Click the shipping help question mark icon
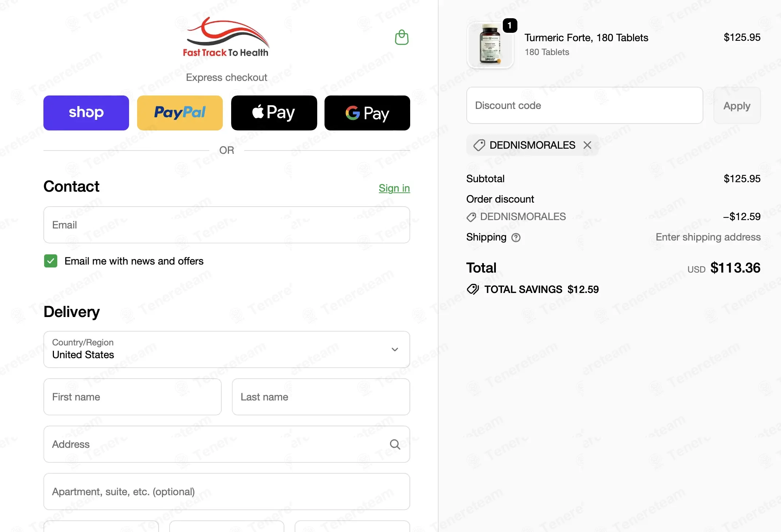Viewport: 781px width, 532px height. click(516, 238)
